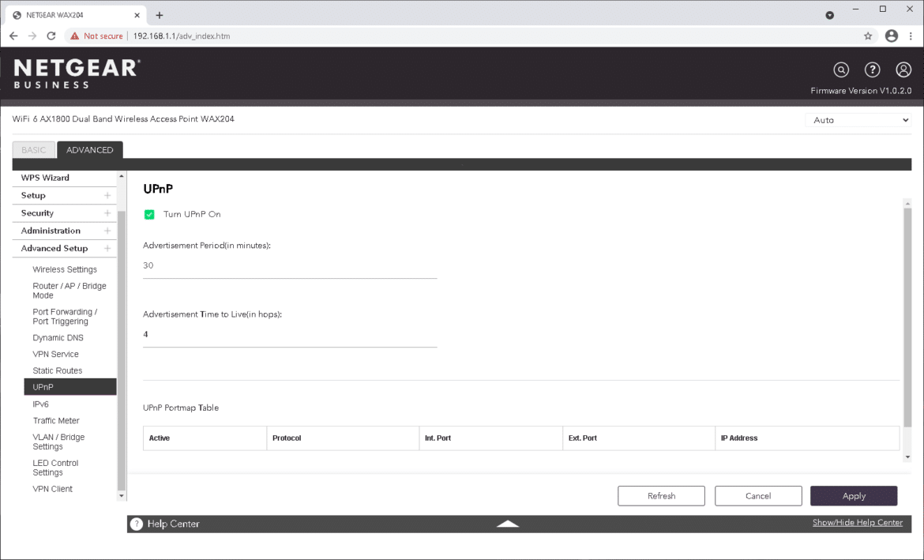The image size is (924, 560).
Task: Switch to the BASIC tab
Action: [x=34, y=150]
